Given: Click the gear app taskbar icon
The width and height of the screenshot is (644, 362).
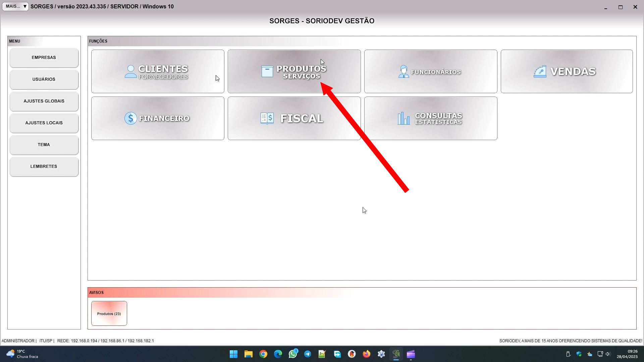Looking at the screenshot, I should click(x=381, y=354).
